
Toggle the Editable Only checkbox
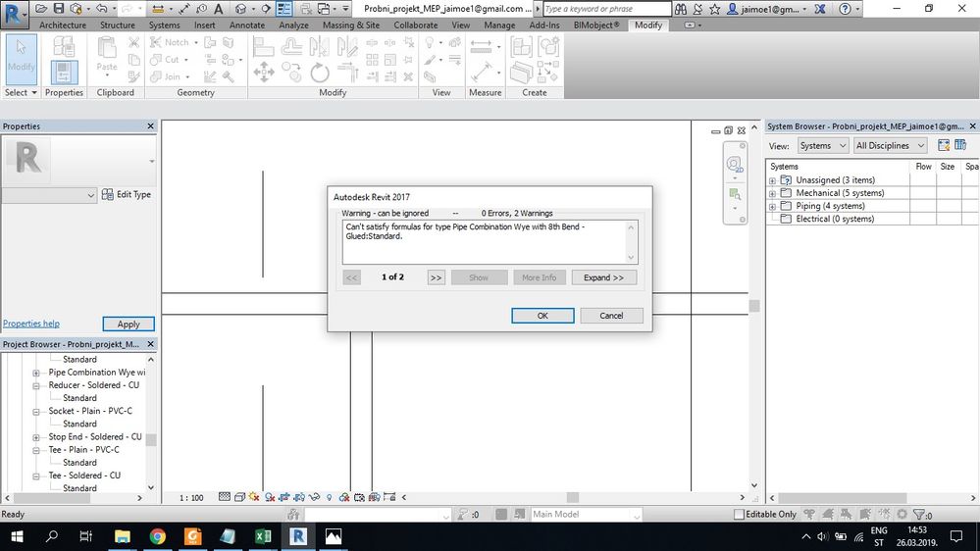pyautogui.click(x=739, y=514)
